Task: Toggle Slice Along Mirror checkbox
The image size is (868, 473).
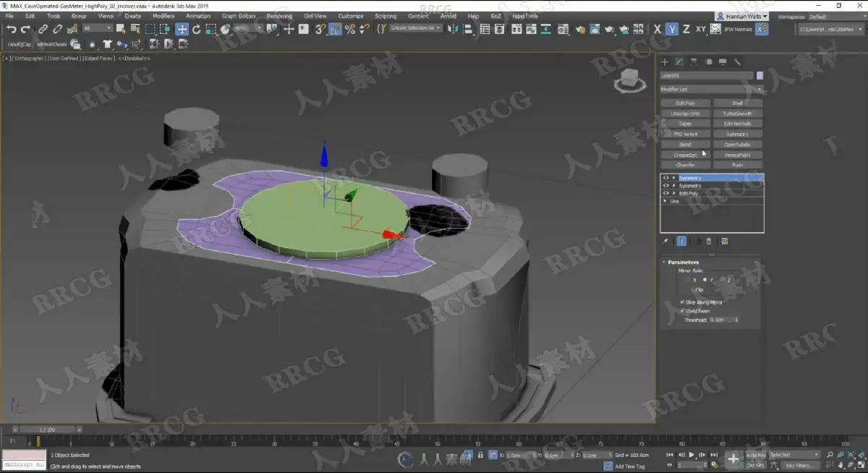Action: (683, 302)
